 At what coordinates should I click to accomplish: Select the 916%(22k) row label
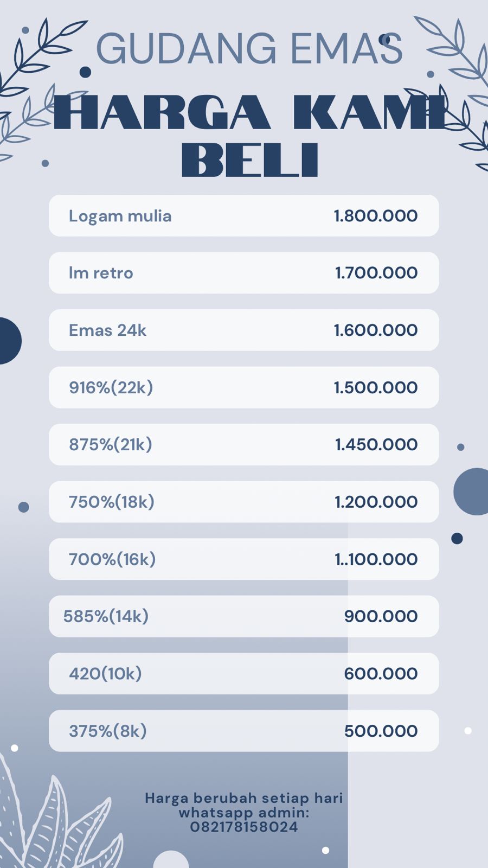[x=111, y=387]
